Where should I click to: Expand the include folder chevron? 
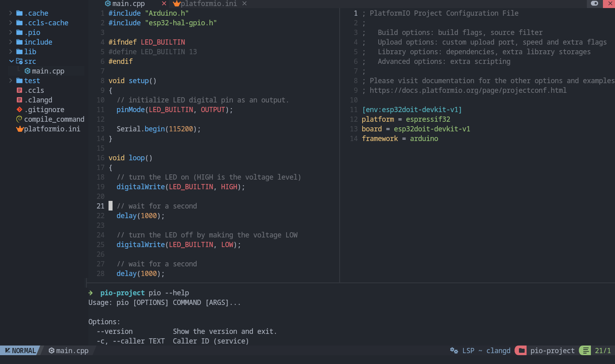pyautogui.click(x=10, y=42)
